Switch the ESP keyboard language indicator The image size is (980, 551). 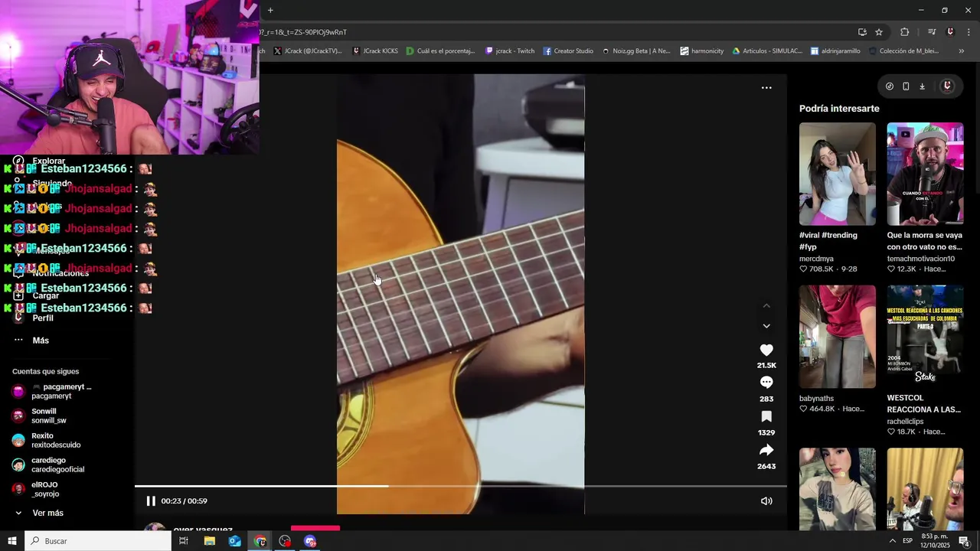907,541
